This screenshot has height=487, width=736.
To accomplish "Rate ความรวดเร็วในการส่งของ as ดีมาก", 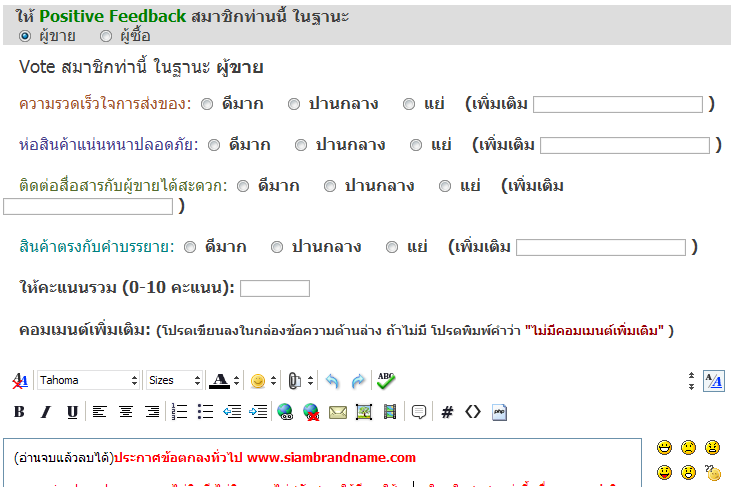I will [x=207, y=103].
